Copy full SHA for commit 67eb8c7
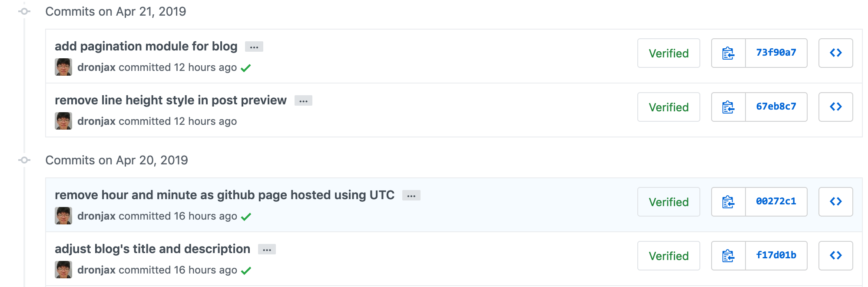The width and height of the screenshot is (868, 287). [728, 107]
